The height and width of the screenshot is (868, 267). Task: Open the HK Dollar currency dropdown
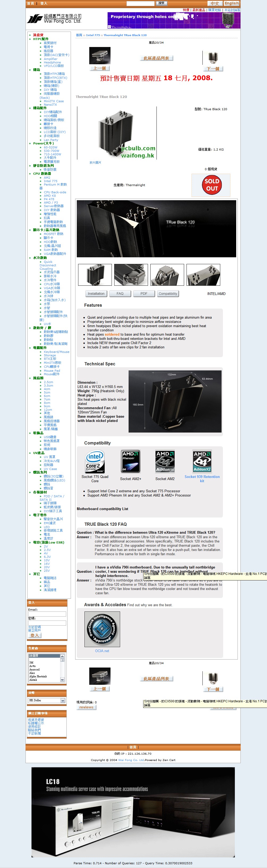pos(46,700)
